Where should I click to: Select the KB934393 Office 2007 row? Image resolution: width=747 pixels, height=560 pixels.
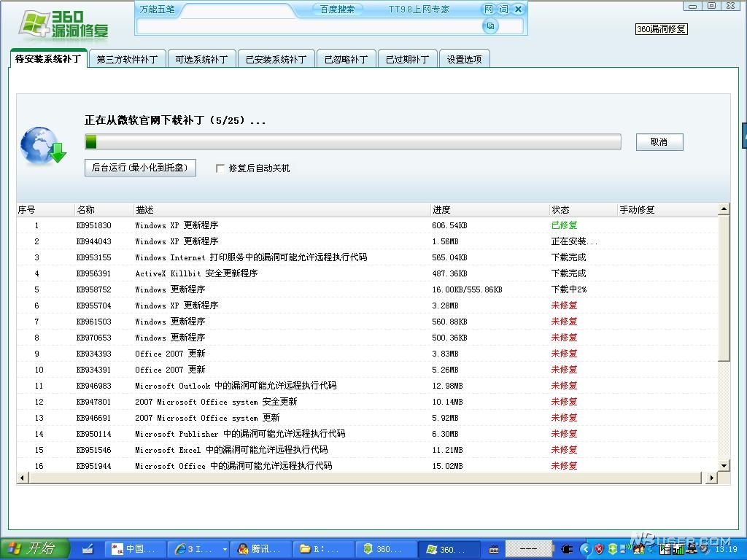click(x=368, y=354)
